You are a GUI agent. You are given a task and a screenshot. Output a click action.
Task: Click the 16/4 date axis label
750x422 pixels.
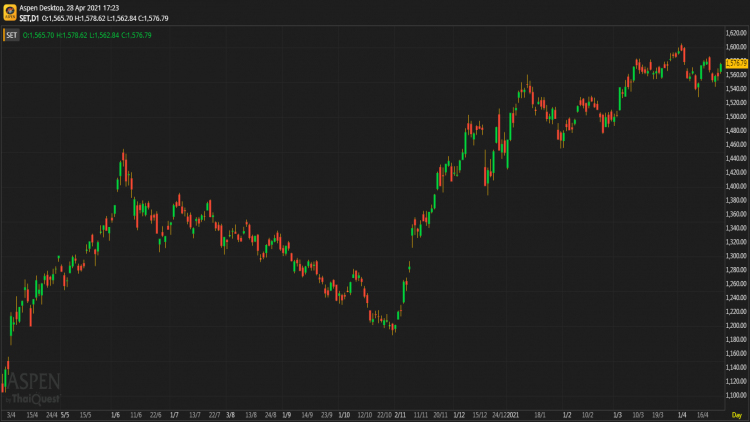(703, 415)
